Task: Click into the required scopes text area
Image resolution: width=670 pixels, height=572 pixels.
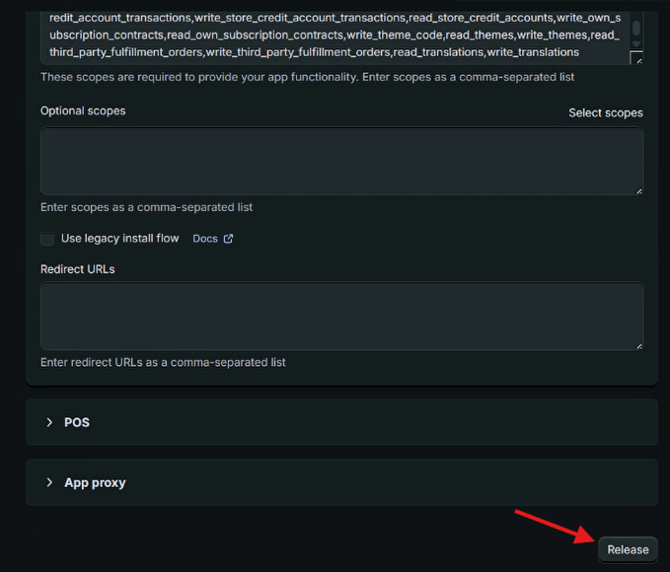Action: 330,35
